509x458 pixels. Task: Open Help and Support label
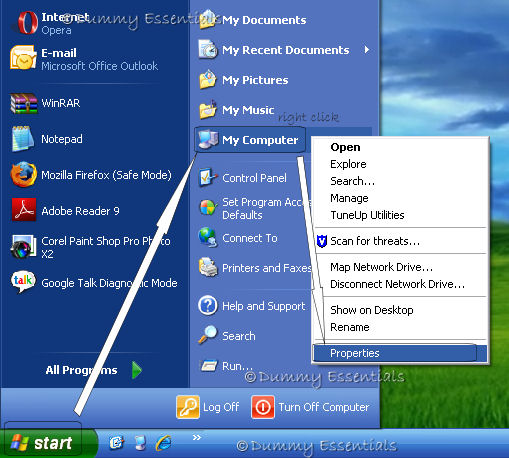(x=264, y=306)
